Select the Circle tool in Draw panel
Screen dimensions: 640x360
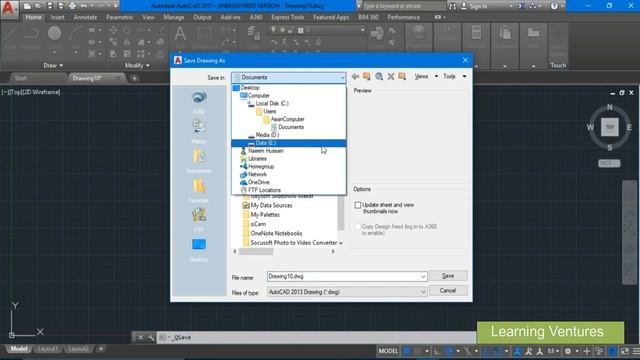pyautogui.click(x=54, y=38)
